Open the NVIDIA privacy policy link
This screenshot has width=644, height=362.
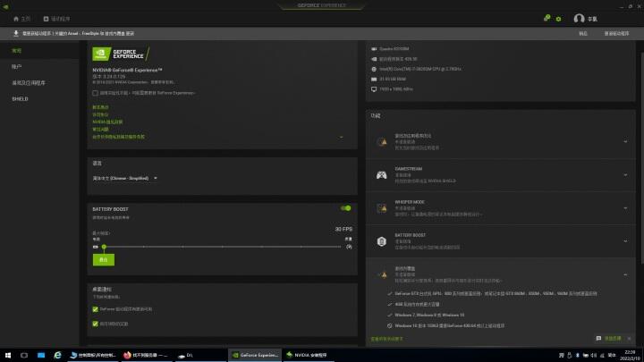click(x=107, y=122)
